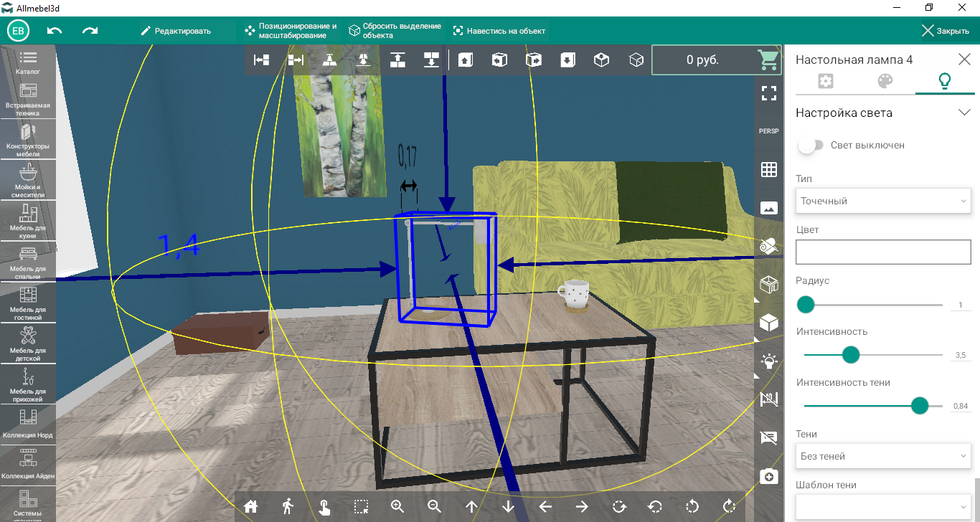This screenshot has height=522, width=980.
Task: Click the zoom in magnifier
Action: coord(398,506)
